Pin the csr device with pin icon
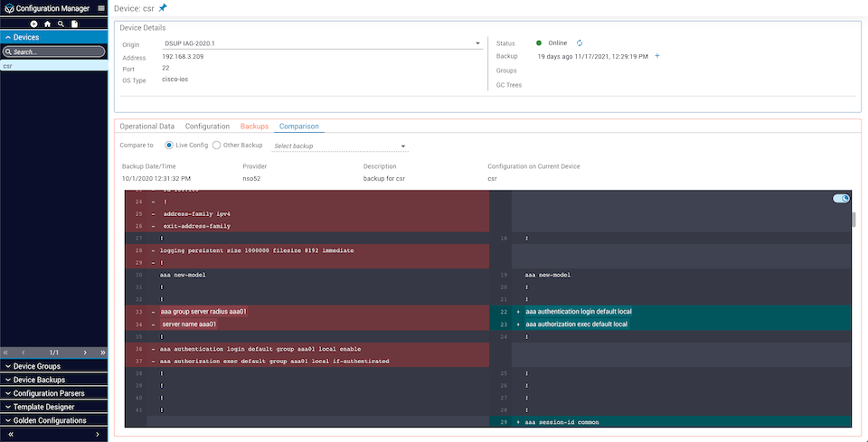 click(x=163, y=8)
